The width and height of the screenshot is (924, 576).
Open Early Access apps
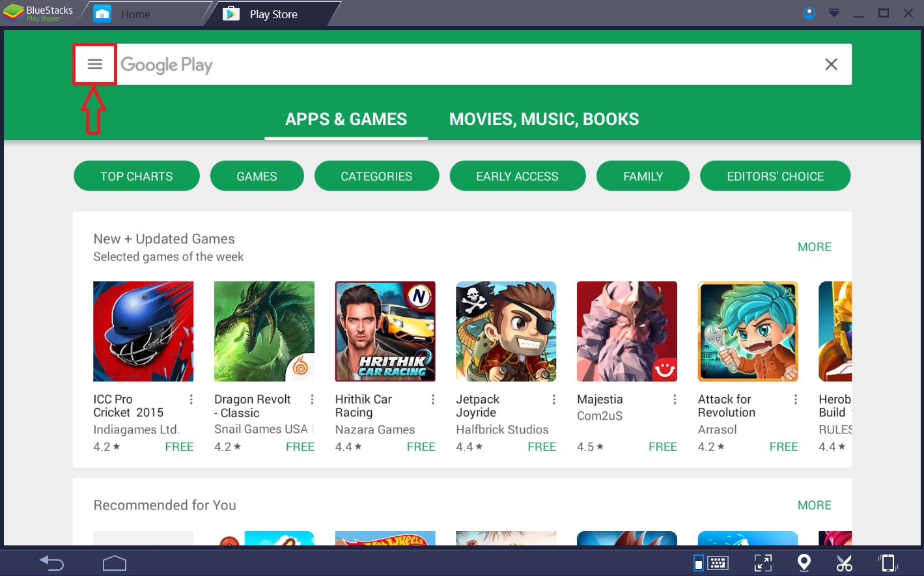517,176
